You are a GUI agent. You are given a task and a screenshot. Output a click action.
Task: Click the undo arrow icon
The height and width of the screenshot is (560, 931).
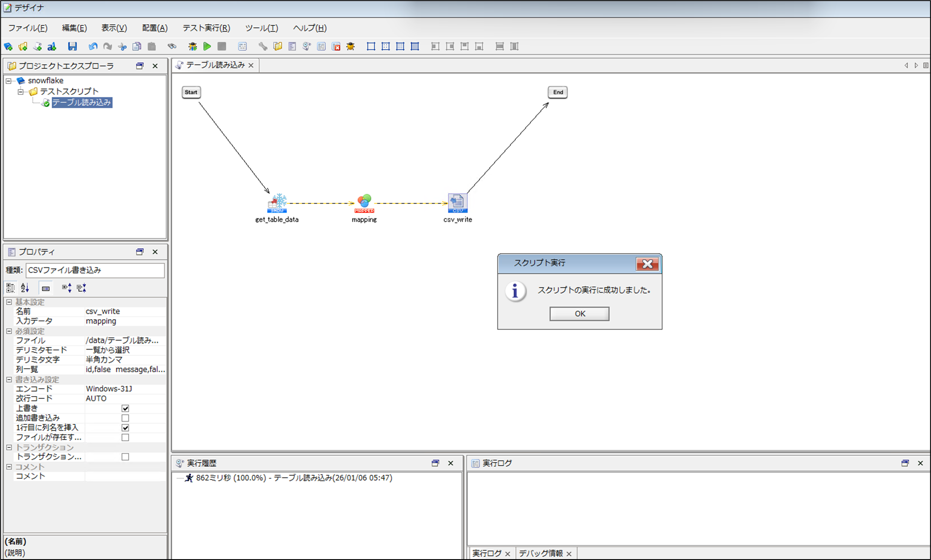(x=93, y=47)
